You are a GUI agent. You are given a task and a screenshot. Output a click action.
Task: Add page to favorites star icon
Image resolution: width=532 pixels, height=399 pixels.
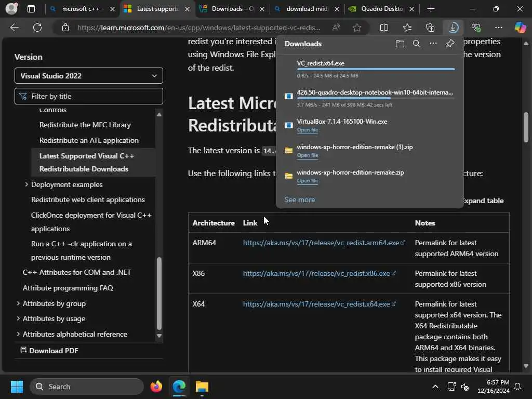[356, 28]
